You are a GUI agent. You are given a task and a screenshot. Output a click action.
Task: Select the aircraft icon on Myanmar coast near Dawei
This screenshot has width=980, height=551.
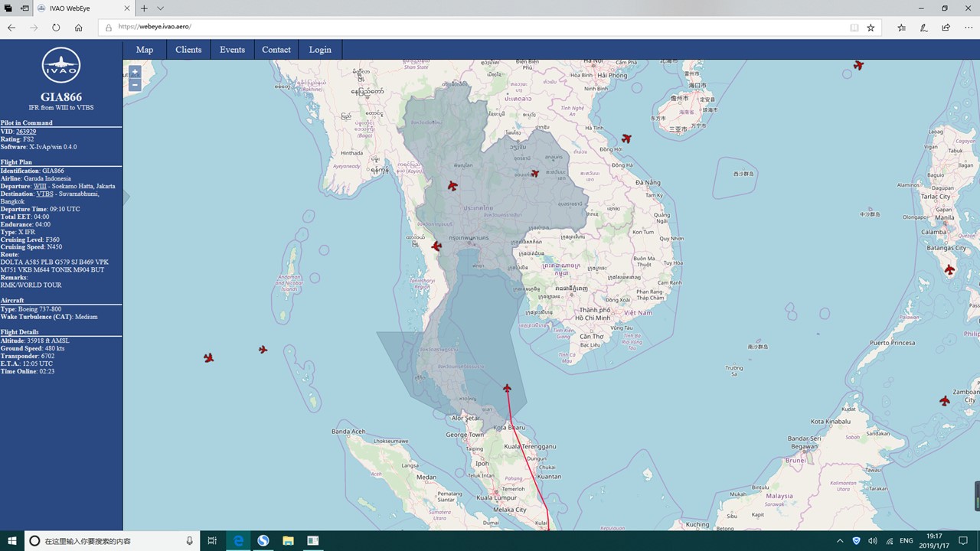tap(436, 246)
